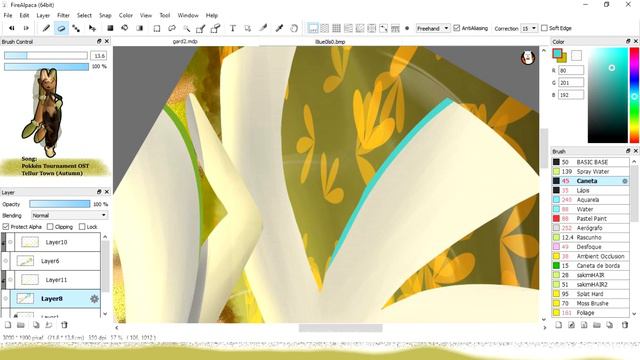Open the Blending mode dropdown
This screenshot has width=640, height=360.
point(69,215)
